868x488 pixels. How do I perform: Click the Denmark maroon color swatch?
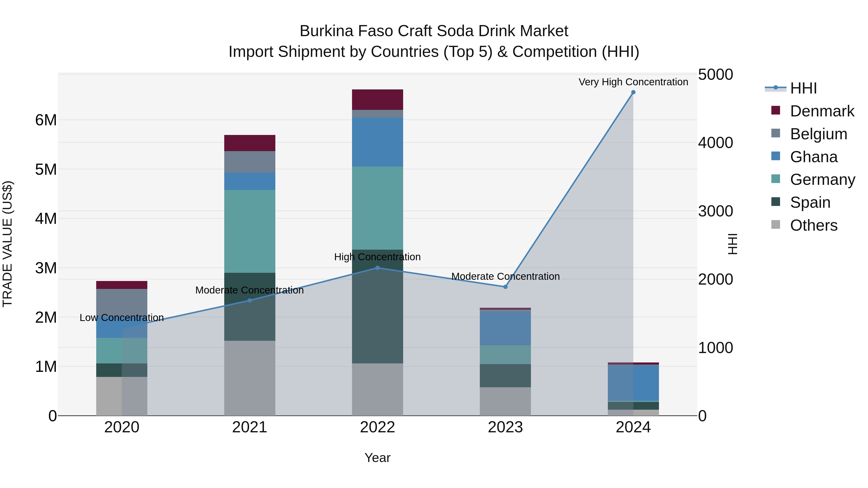(776, 110)
